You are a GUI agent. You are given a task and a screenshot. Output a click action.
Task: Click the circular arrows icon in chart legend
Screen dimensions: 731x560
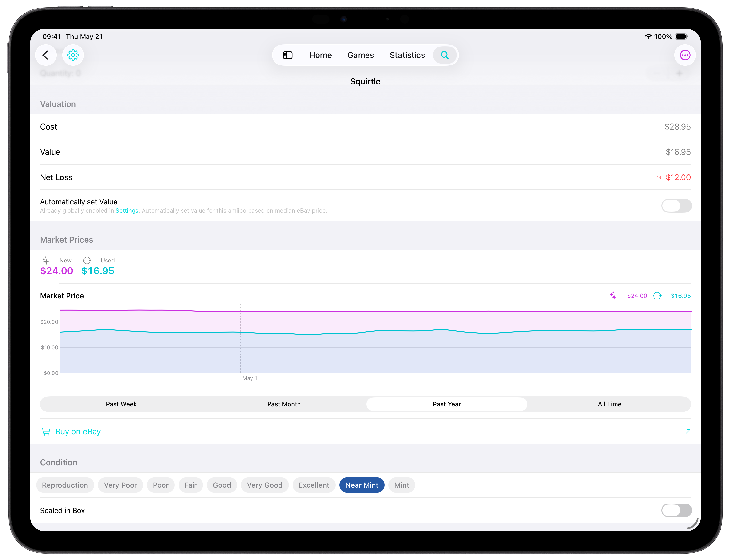coord(657,296)
